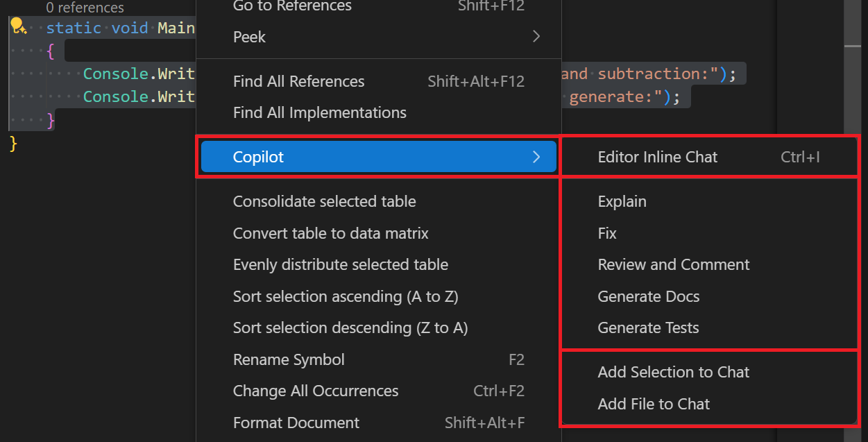Choose Evenly distribute selected table
This screenshot has width=868, height=442.
point(378,264)
